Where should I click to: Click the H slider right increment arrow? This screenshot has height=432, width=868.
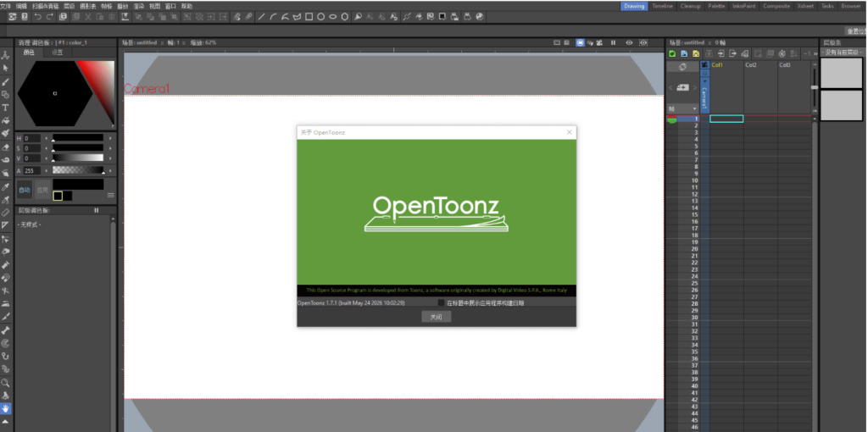coord(110,138)
